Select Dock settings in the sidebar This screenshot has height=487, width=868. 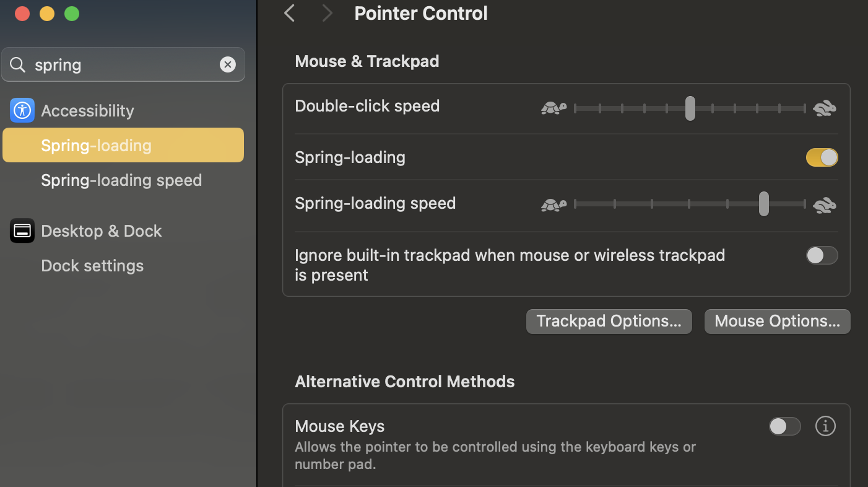pyautogui.click(x=92, y=265)
